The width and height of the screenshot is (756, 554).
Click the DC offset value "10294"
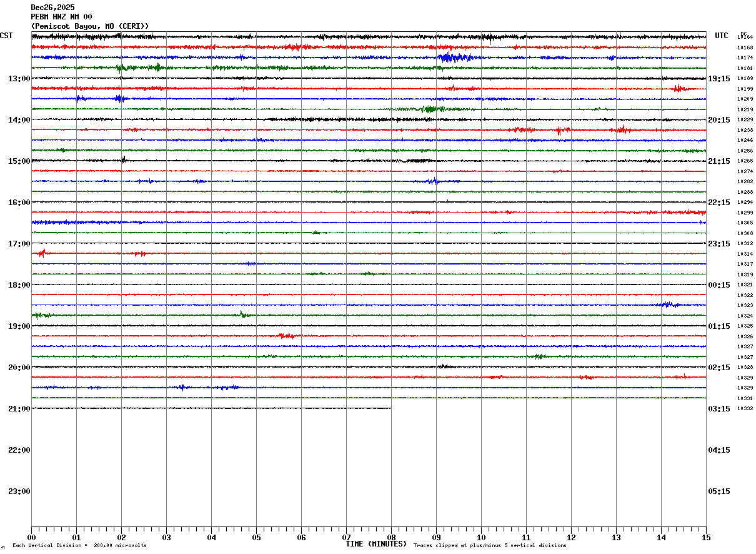pos(745,203)
